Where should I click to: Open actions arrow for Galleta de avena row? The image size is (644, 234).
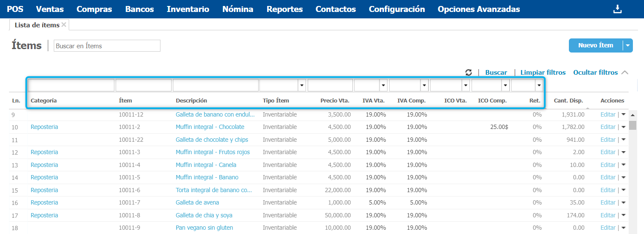[624, 202]
